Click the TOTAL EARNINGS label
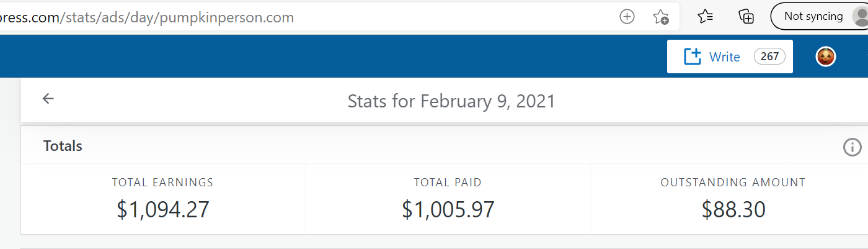 [x=162, y=183]
